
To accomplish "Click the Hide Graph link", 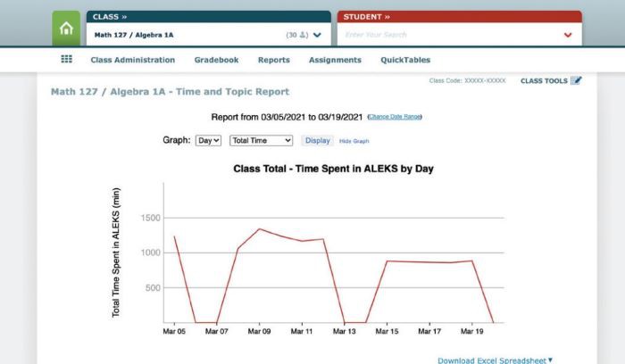I will pyautogui.click(x=354, y=141).
